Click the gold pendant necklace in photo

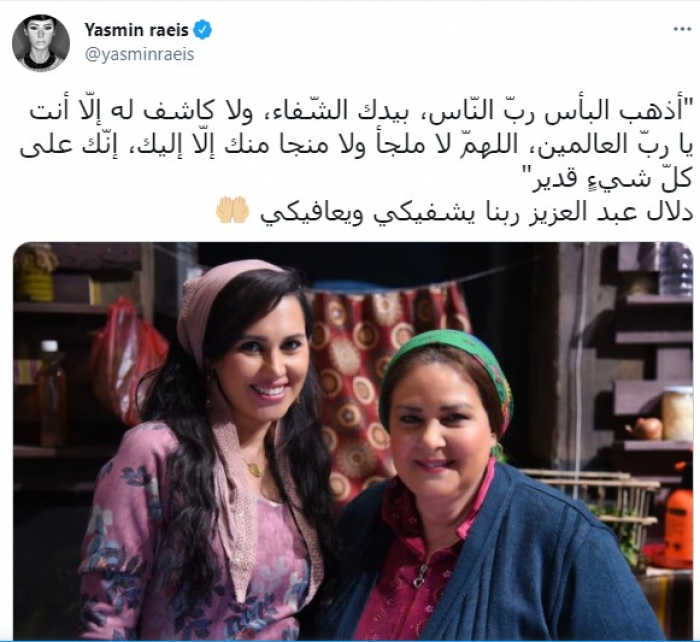254,468
